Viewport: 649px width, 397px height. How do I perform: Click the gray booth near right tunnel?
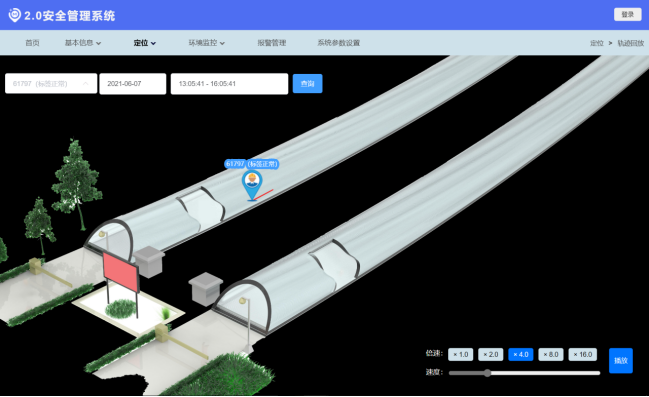[x=205, y=289]
